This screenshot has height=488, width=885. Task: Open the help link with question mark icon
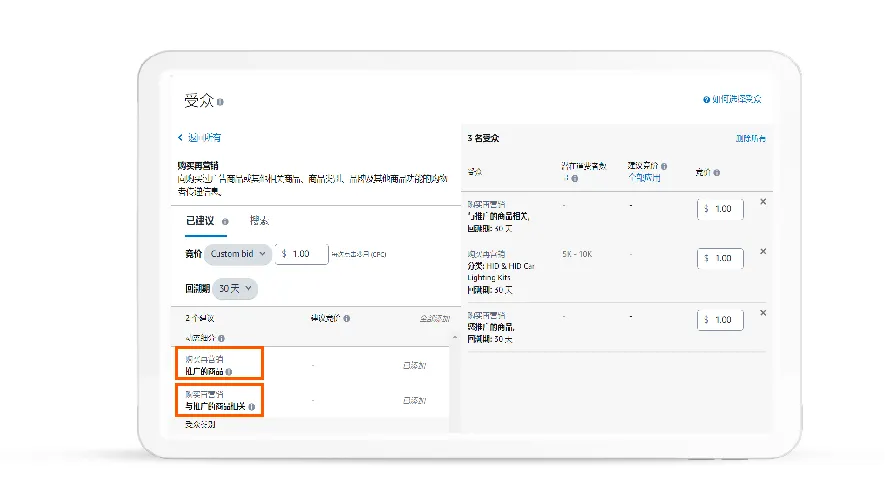pos(732,99)
